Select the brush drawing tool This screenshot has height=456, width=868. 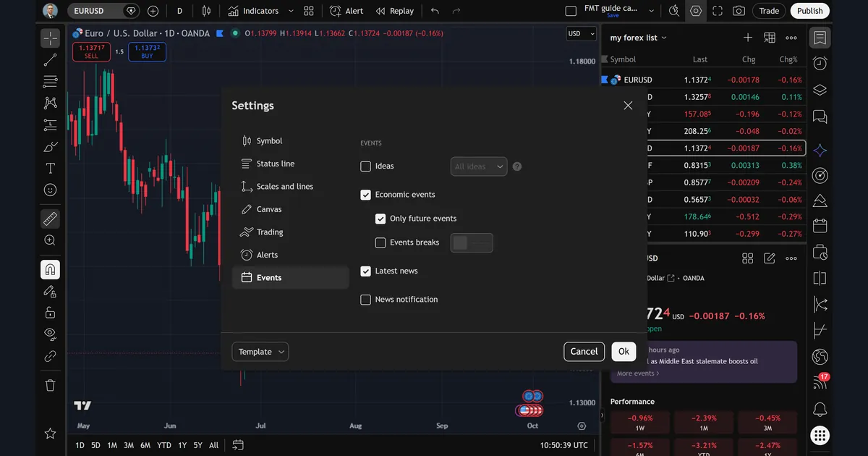(50, 147)
